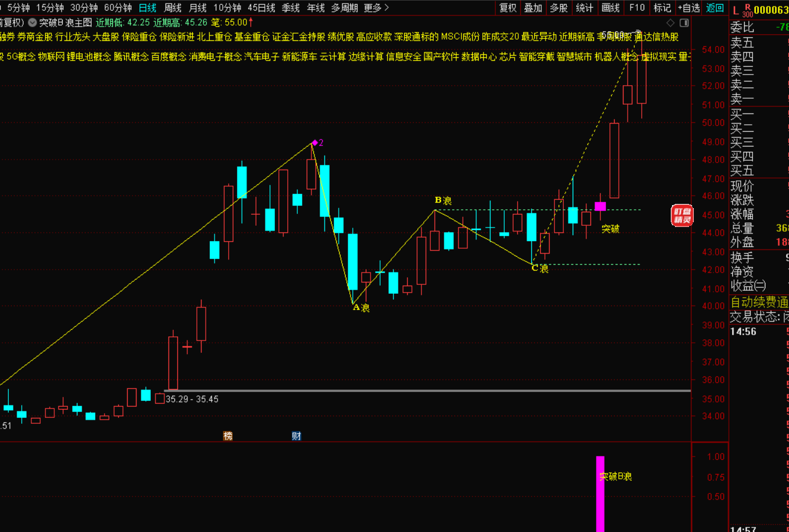Click the 榜 event marker icon
This screenshot has width=789, height=532.
pyautogui.click(x=228, y=436)
